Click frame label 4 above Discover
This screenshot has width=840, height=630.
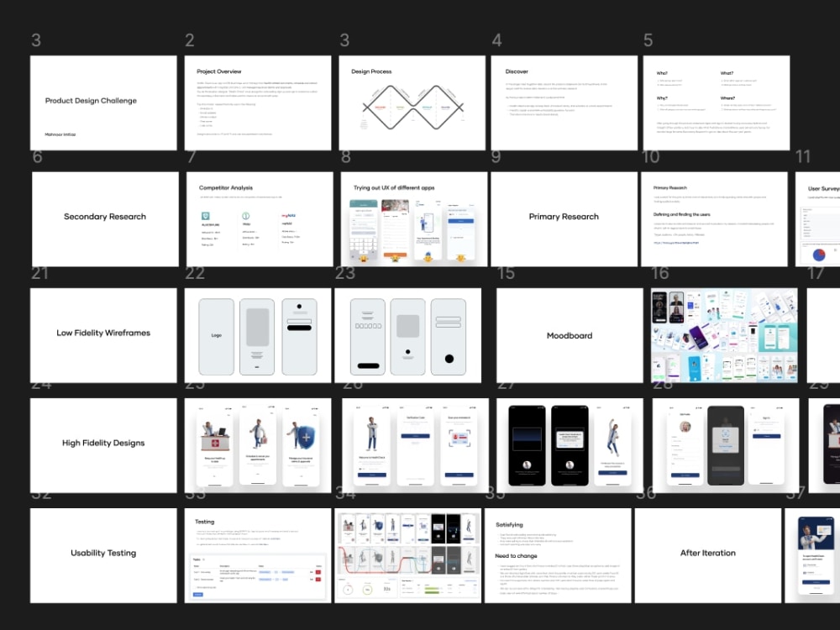click(x=496, y=40)
